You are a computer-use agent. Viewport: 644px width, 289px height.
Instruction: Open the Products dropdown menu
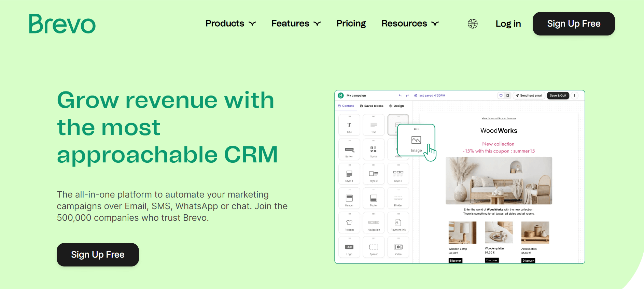point(230,24)
